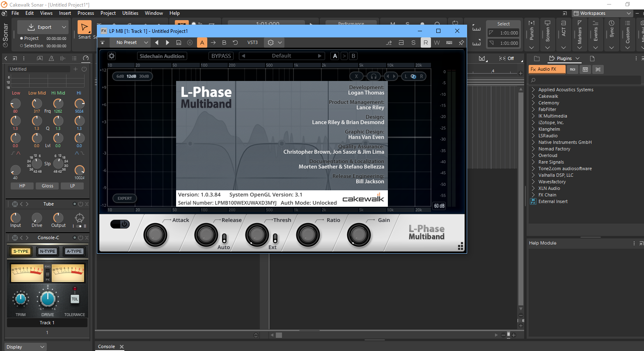Select A-TYPE console emulation
The image size is (644, 351).
(x=74, y=251)
